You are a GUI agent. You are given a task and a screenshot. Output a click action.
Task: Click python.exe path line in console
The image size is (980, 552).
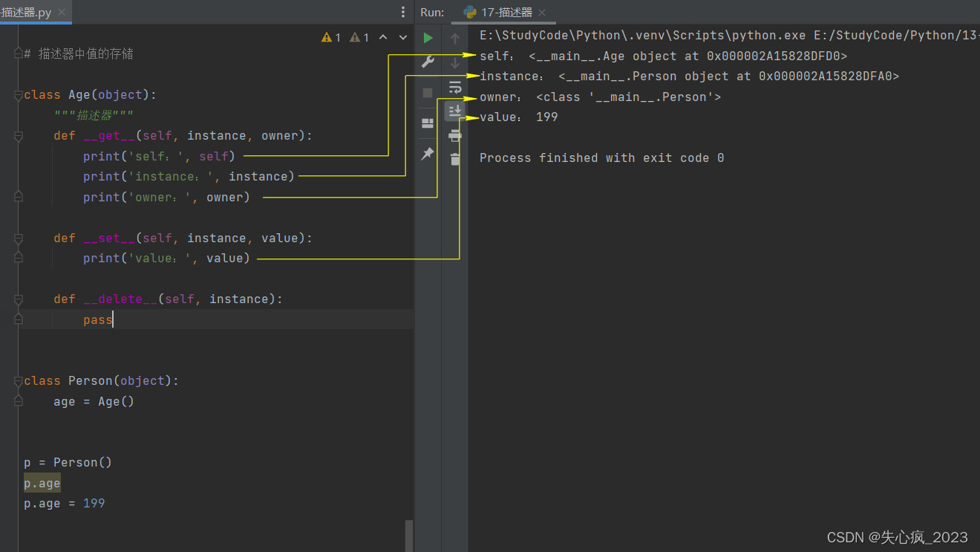(x=729, y=35)
